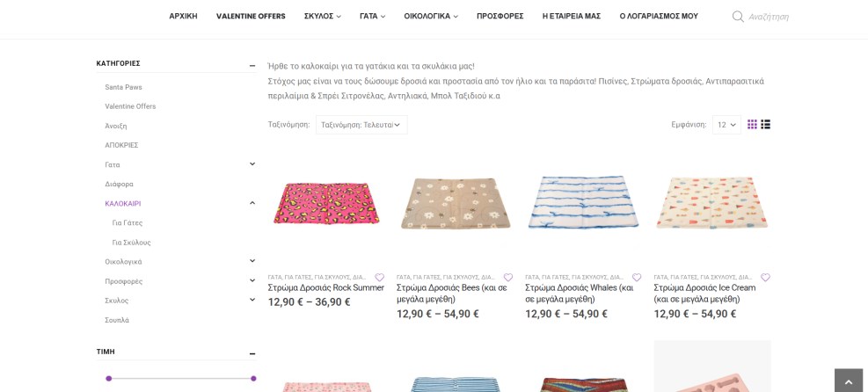This screenshot has width=868, height=392.
Task: Open the ΣΚΥΛΟΣ navigation menu
Action: pos(323,16)
